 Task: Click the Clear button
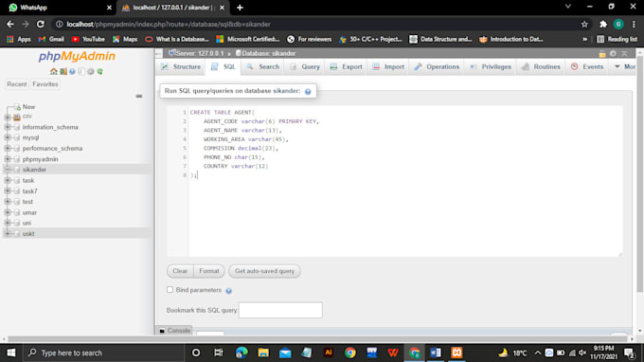click(x=180, y=271)
